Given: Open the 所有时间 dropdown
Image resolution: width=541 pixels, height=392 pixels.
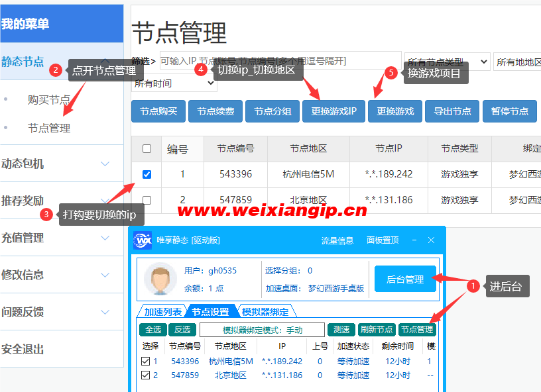Looking at the screenshot, I should click(x=174, y=83).
